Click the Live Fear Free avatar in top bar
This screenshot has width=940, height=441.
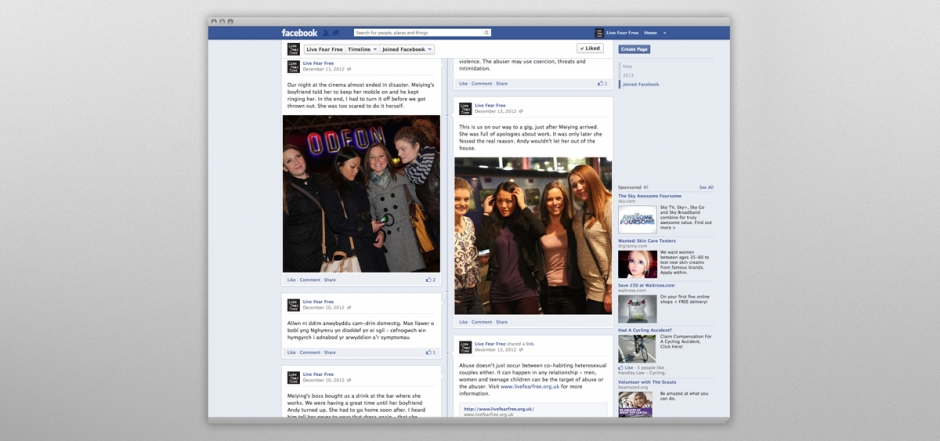(599, 33)
